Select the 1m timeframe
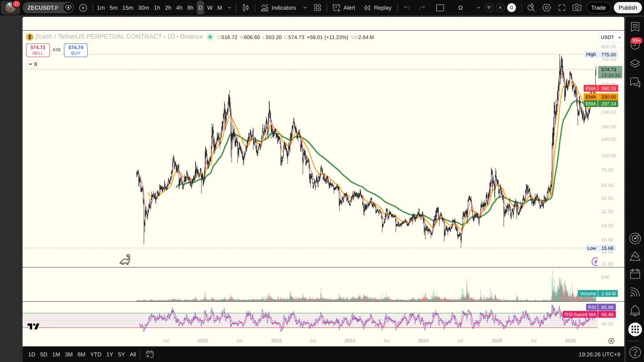Image resolution: width=644 pixels, height=362 pixels. click(101, 8)
